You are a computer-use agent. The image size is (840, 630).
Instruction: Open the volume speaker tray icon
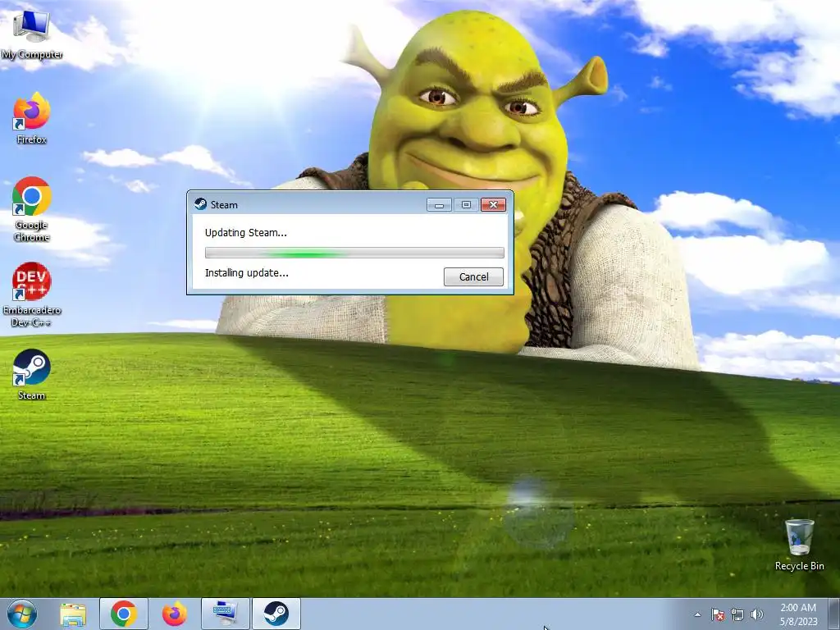(x=757, y=614)
